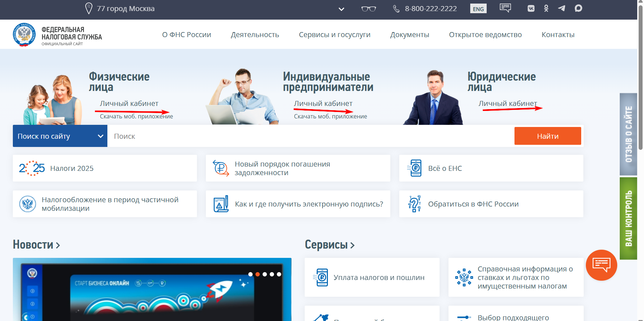The height and width of the screenshot is (321, 644).
Task: Open the Деятельность menu
Action: point(255,35)
